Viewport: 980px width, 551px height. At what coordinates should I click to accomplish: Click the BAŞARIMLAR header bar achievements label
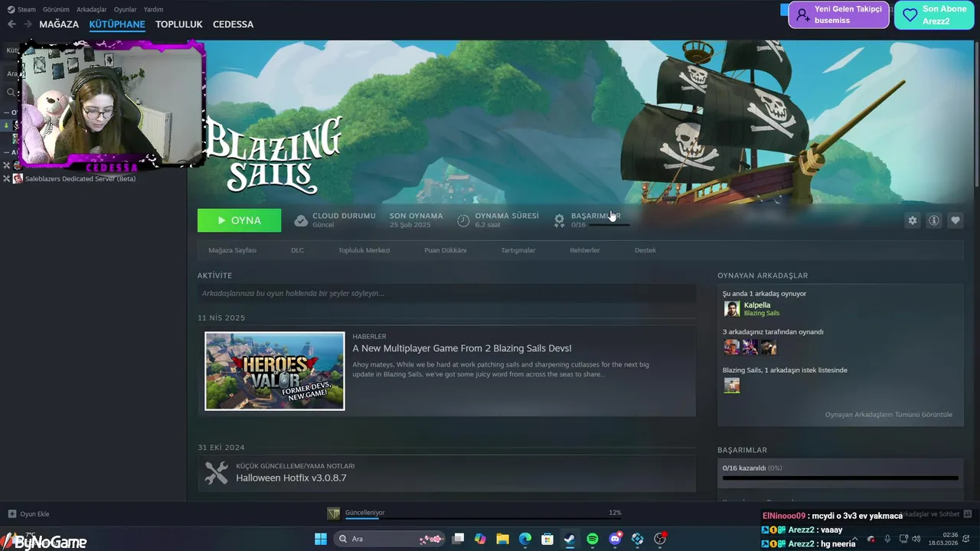[x=595, y=216]
